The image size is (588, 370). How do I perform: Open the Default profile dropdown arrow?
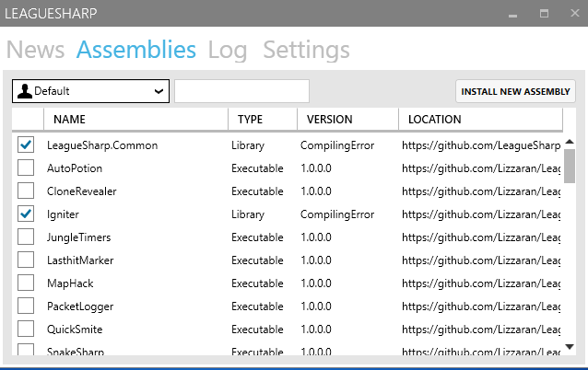pos(159,91)
